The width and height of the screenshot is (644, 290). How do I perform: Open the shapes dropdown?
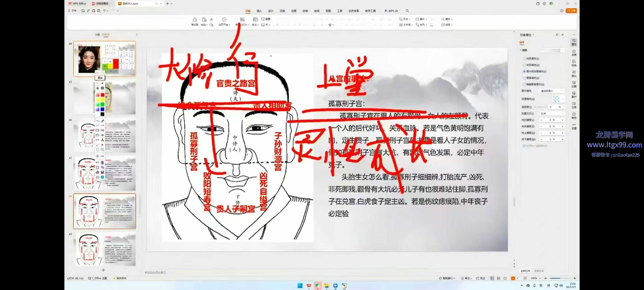point(405,19)
